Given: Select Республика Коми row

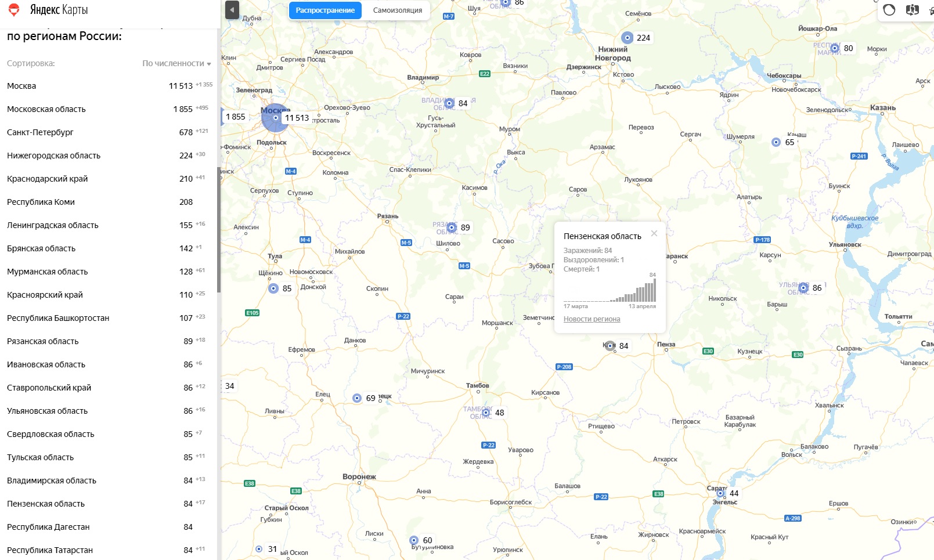Looking at the screenshot, I should tap(109, 202).
